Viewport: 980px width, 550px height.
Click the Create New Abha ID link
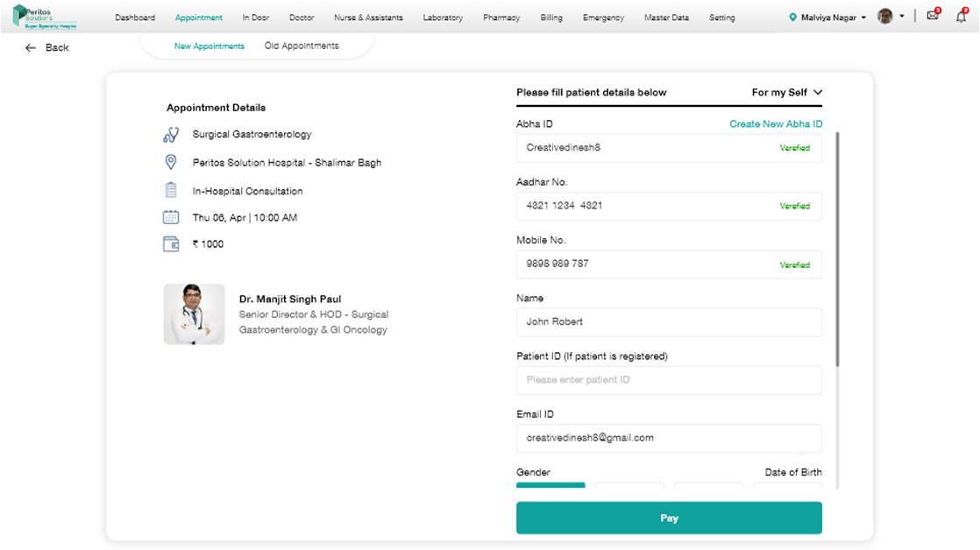(776, 124)
